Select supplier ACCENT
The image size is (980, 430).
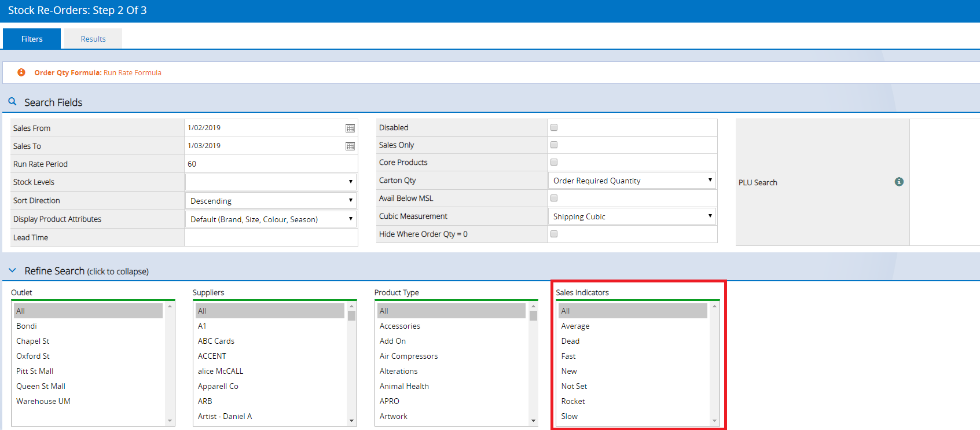(x=270, y=356)
